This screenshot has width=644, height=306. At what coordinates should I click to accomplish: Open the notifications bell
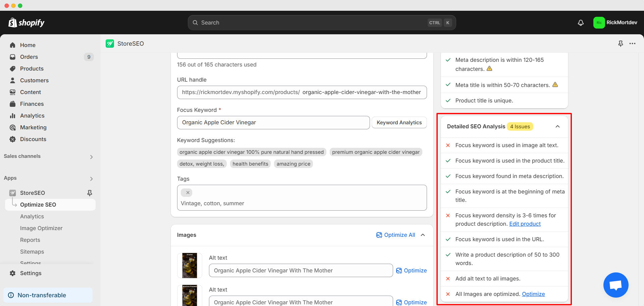(581, 23)
